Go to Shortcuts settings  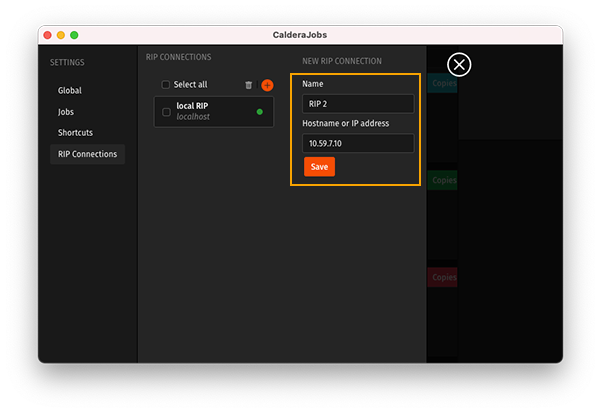pos(75,132)
